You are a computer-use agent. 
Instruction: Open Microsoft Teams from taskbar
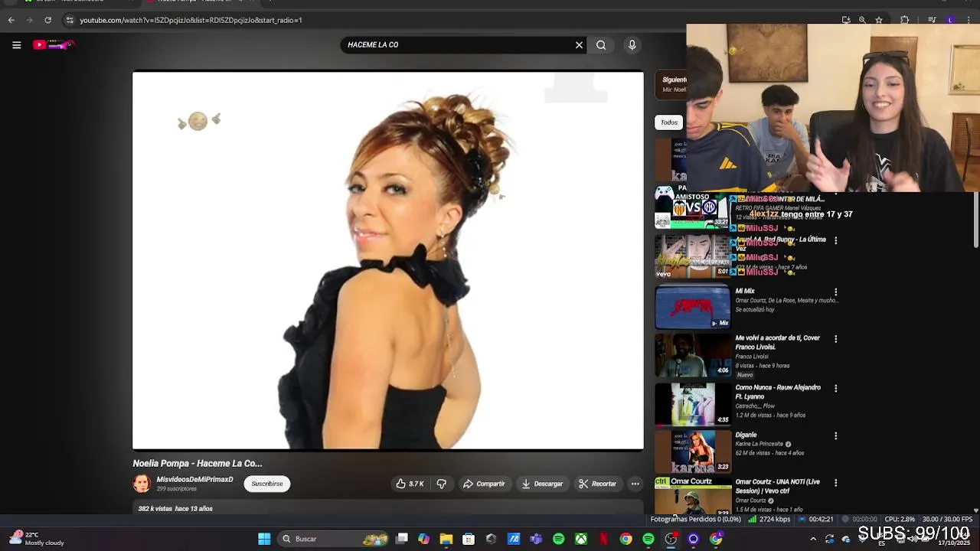point(536,539)
